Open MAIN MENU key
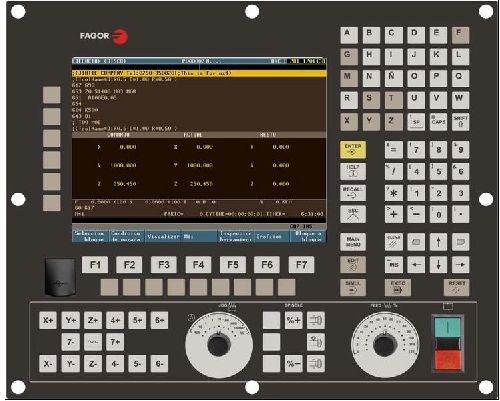This screenshot has width=500, height=401. pyautogui.click(x=353, y=242)
